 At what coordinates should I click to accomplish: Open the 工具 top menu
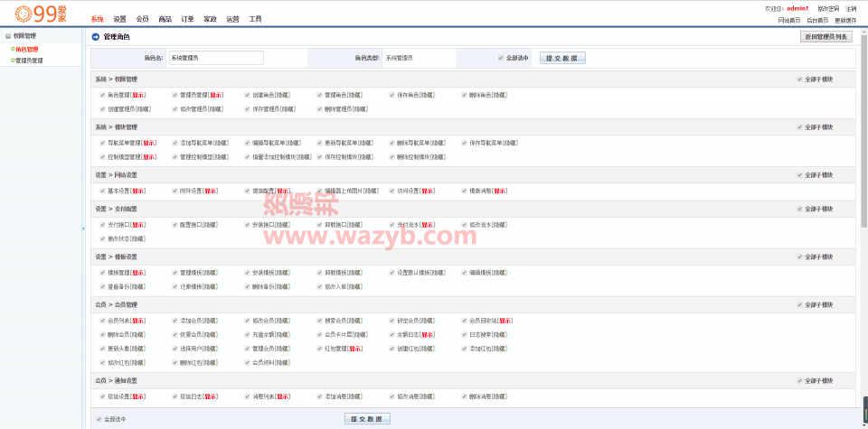[255, 19]
